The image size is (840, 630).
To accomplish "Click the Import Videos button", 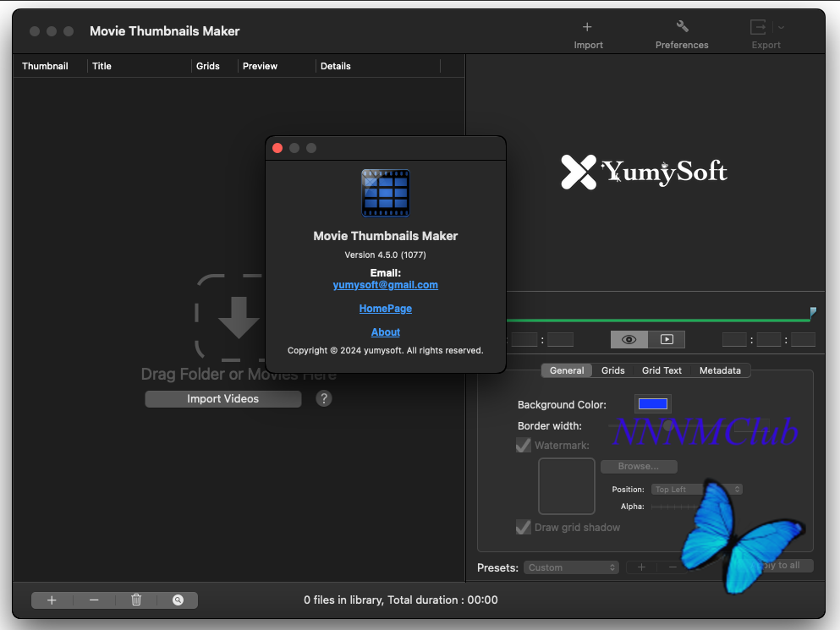I will [222, 398].
